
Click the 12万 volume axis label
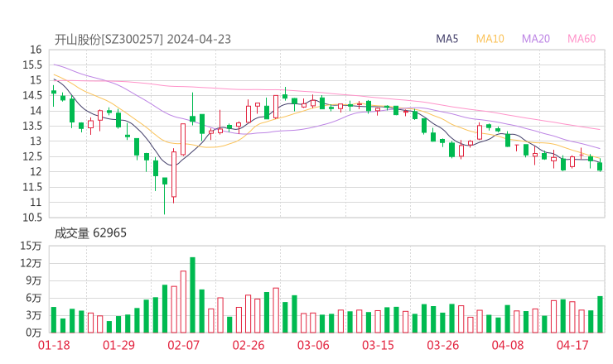(31, 263)
